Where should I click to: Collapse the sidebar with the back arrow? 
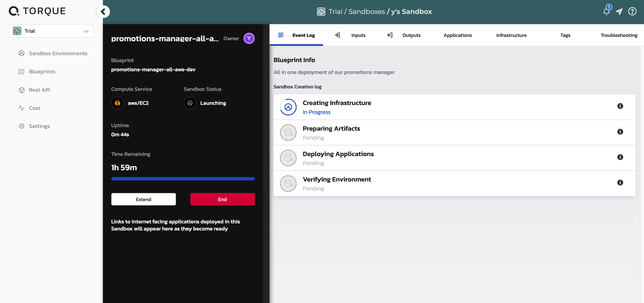(103, 11)
